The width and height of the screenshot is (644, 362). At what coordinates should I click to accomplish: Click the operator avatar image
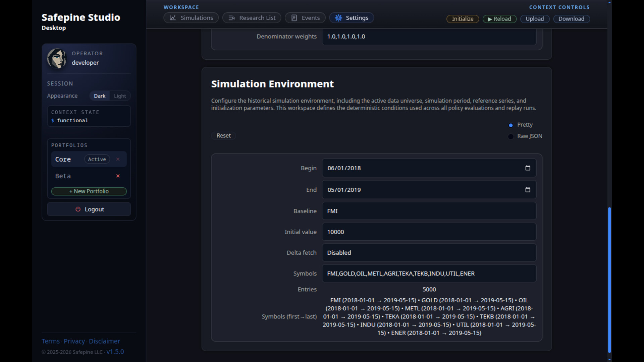click(x=57, y=58)
